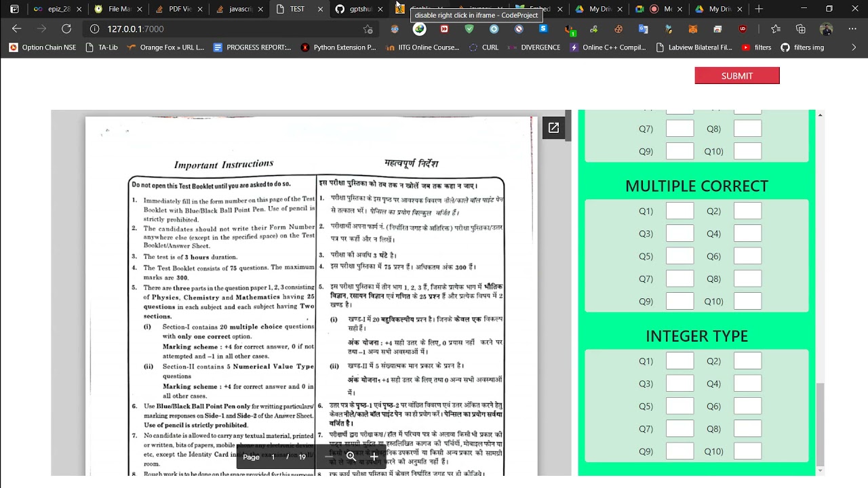Click Q2 answer box under MULTIPLE CORRECT
Screen dimensions: 868x488
pyautogui.click(x=747, y=211)
